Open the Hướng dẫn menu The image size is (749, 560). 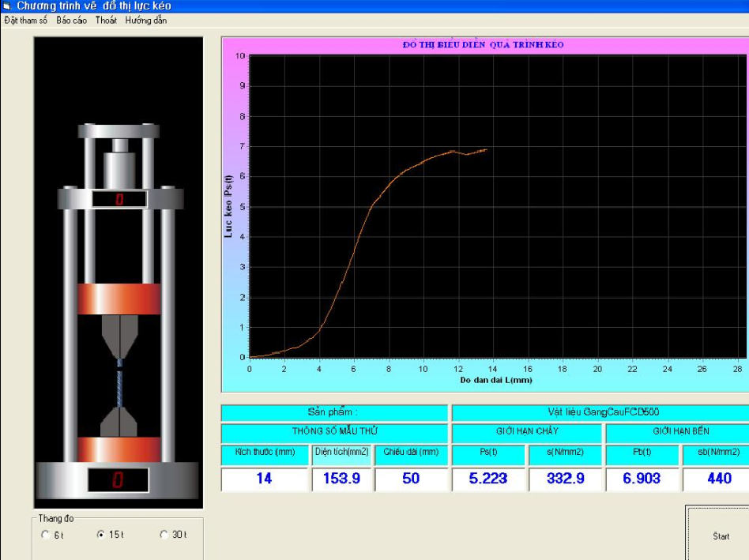click(146, 20)
